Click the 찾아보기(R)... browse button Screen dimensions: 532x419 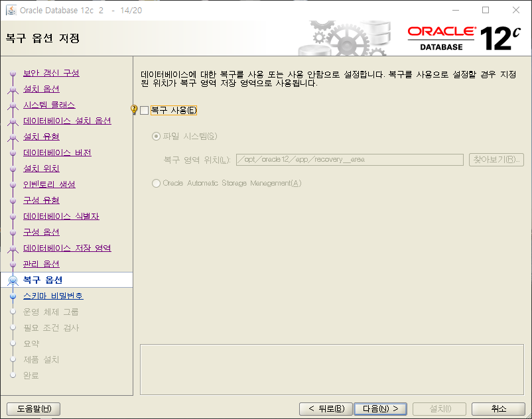(496, 160)
